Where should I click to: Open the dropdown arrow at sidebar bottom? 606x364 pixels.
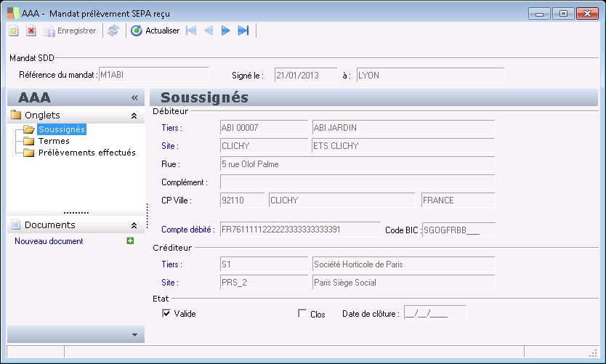134,335
